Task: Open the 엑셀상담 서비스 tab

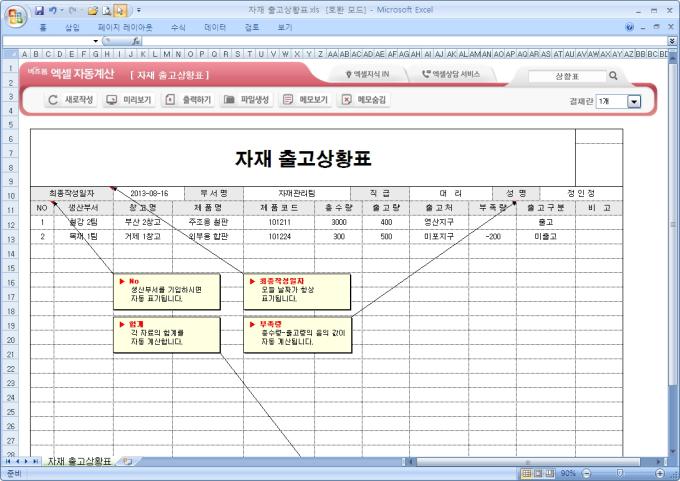Action: click(x=451, y=75)
